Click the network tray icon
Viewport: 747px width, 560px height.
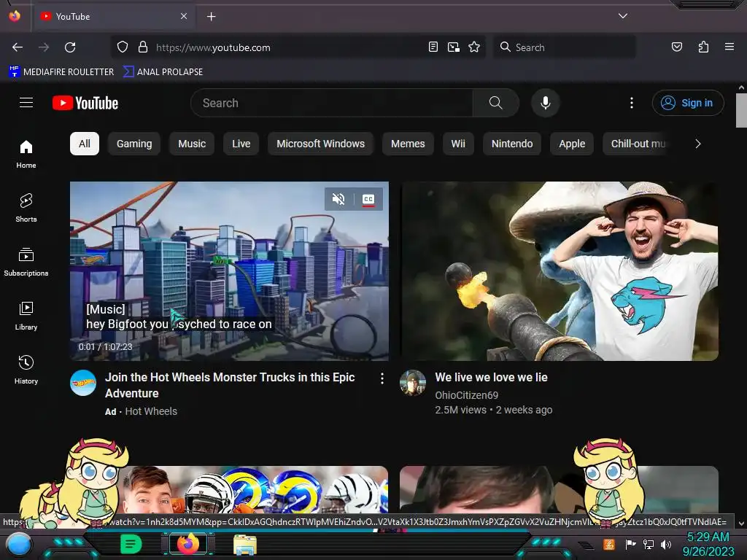click(x=649, y=544)
